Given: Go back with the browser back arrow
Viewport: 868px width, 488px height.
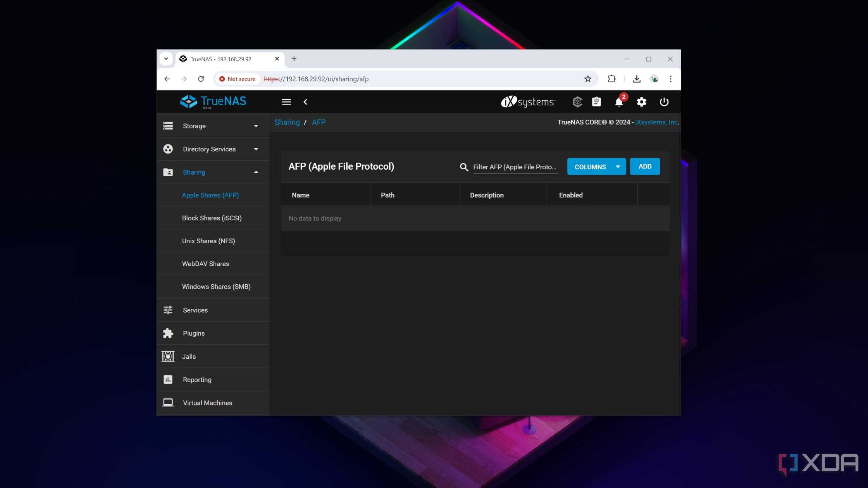Looking at the screenshot, I should point(167,79).
